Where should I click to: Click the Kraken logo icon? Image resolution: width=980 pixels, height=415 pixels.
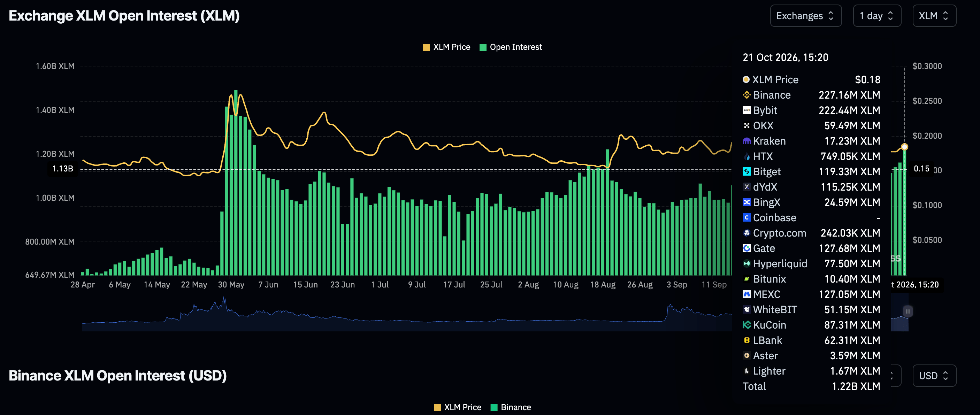point(747,141)
